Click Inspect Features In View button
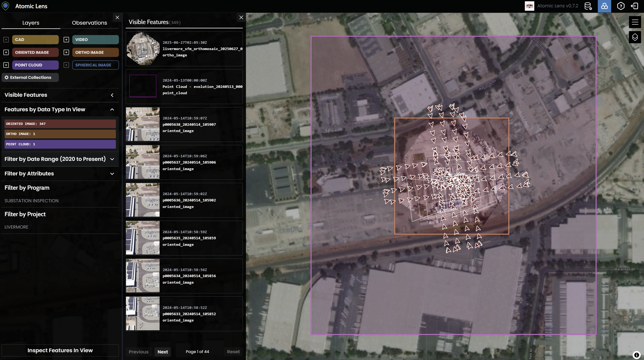This screenshot has width=644, height=360. 60,350
